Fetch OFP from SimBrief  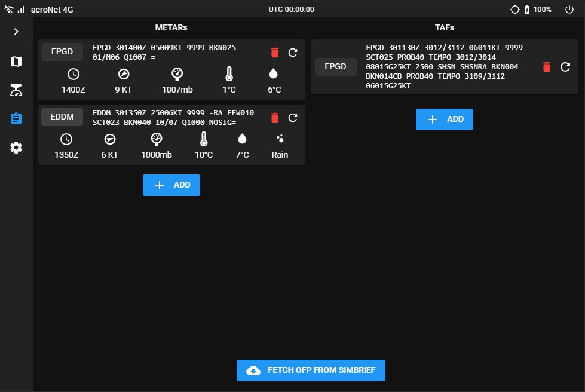click(311, 370)
